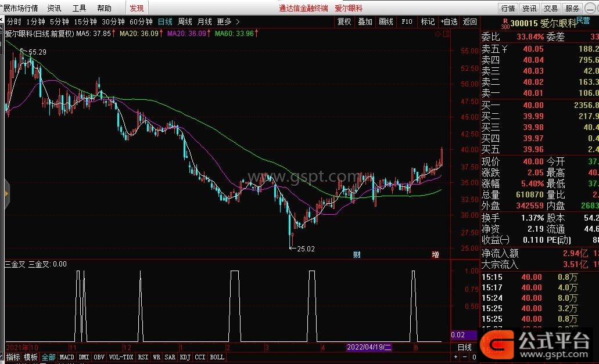The image size is (599, 364).
Task: Select the OBV indicator
Action: click(x=99, y=357)
